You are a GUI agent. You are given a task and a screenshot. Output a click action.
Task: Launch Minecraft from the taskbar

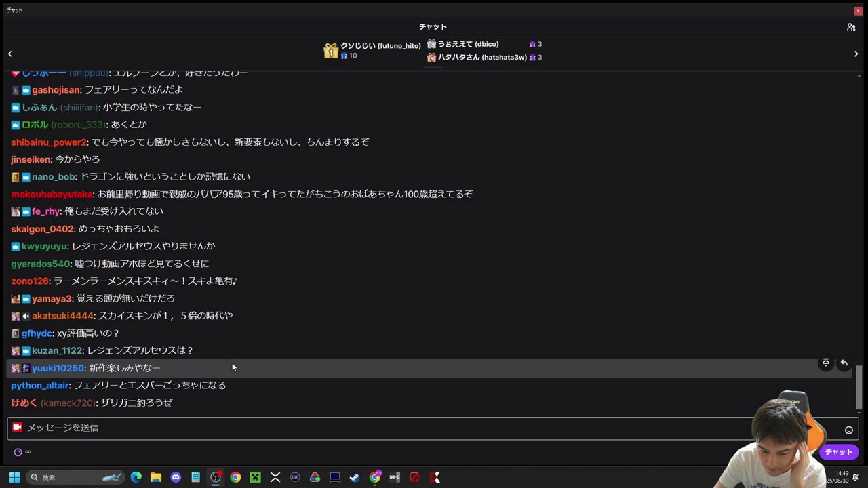click(x=255, y=477)
